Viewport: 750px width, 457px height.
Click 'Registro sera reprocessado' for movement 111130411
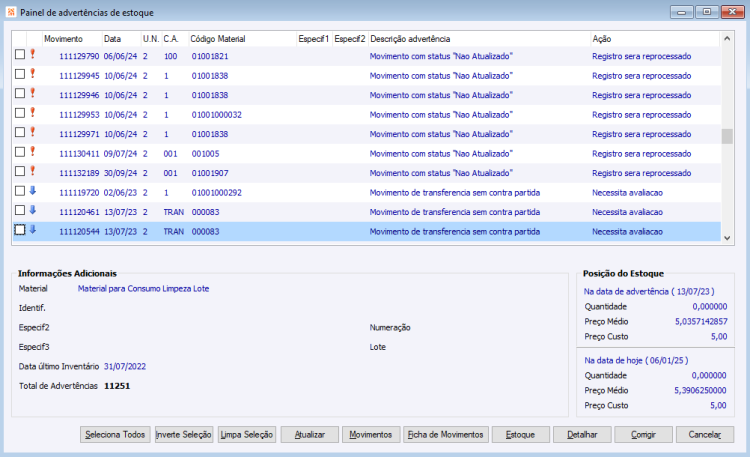(x=641, y=154)
